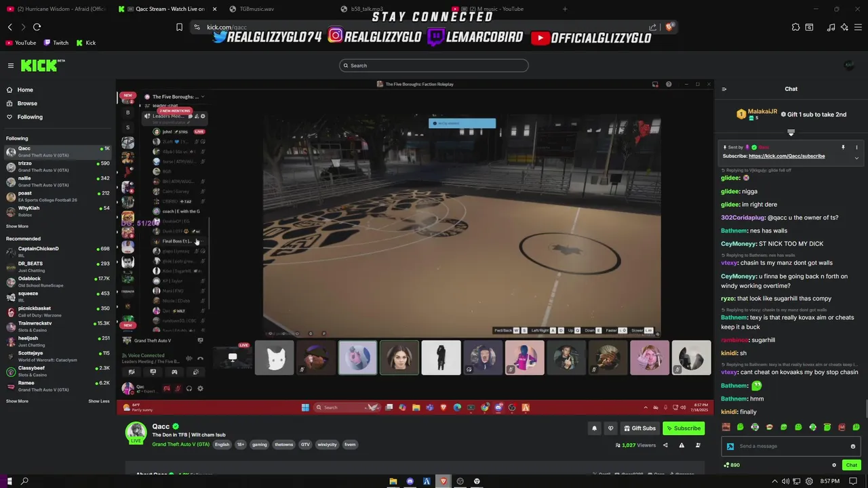The height and width of the screenshot is (488, 868).
Task: Expand the gift leaderboard handle under MalakaiJR
Action: click(791, 133)
